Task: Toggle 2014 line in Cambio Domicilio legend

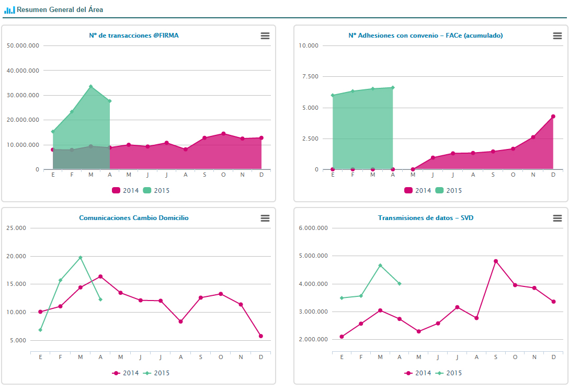Action: point(126,373)
